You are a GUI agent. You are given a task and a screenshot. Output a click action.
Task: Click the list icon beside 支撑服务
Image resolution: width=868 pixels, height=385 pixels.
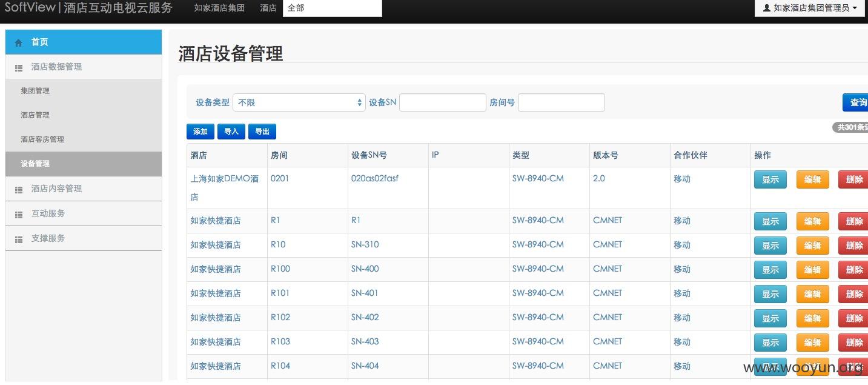(x=19, y=239)
